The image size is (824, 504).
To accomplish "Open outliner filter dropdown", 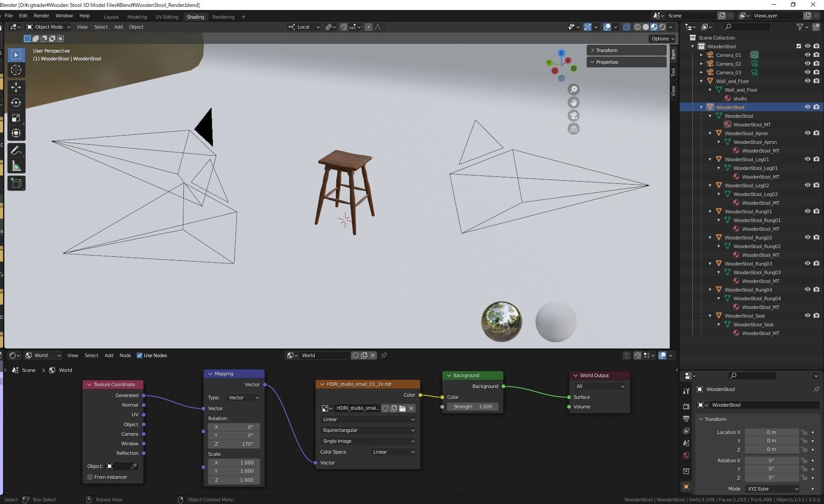I will 803,27.
